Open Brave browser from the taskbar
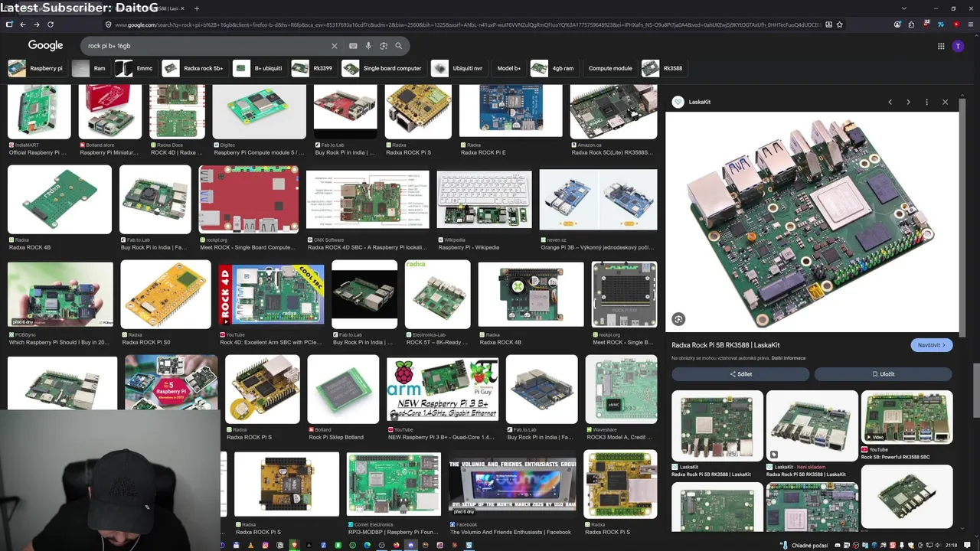The width and height of the screenshot is (980, 551). click(295, 545)
